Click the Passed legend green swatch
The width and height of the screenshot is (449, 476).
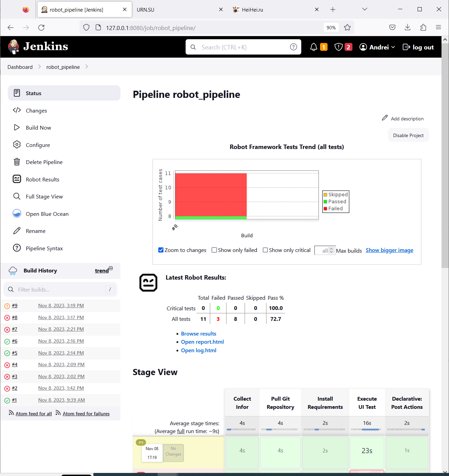(325, 202)
